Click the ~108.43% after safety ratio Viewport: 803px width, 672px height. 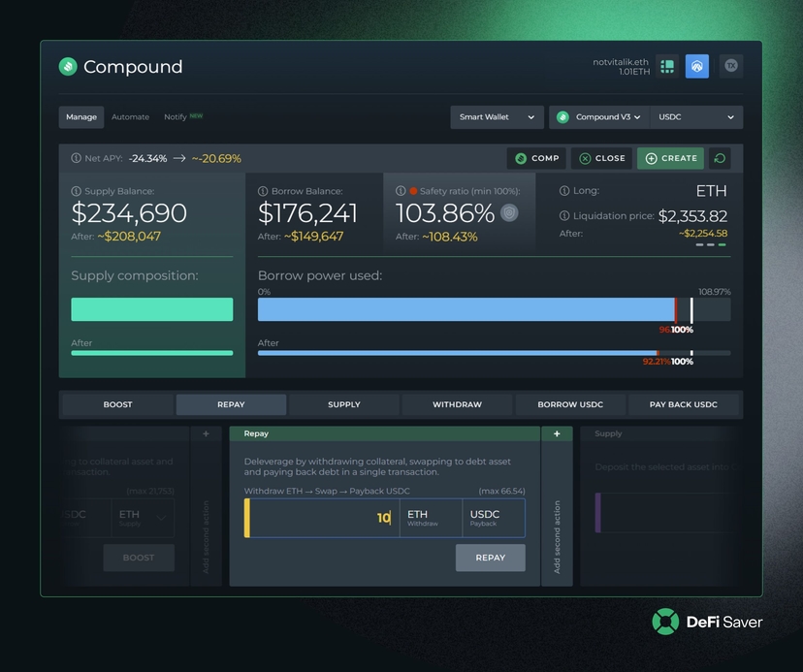(x=450, y=237)
